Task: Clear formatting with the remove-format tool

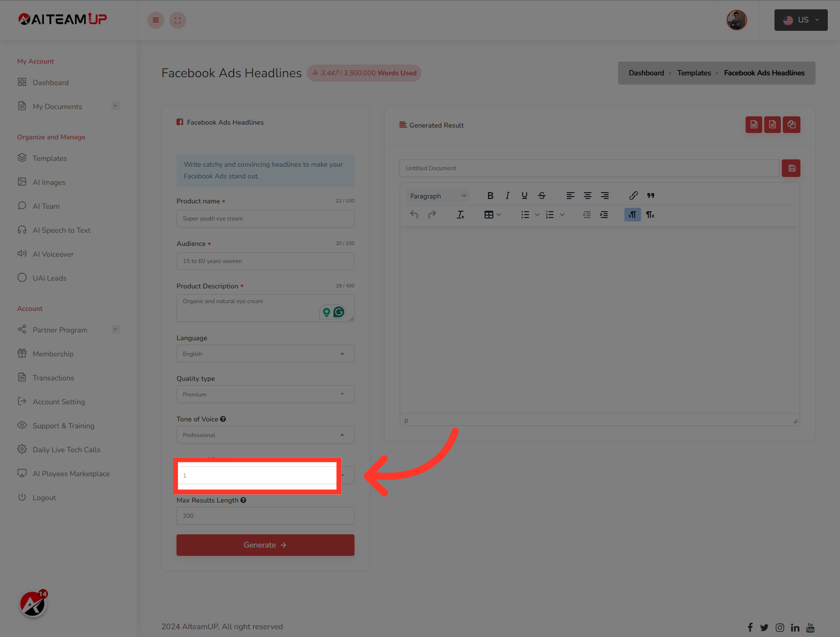Action: (x=460, y=214)
